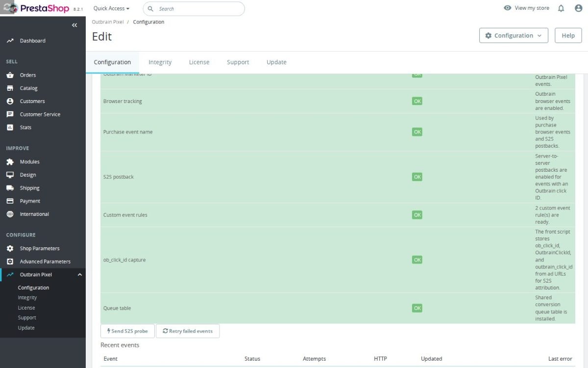588x368 pixels.
Task: Click the OK badge for Custom event rules
Action: point(417,215)
